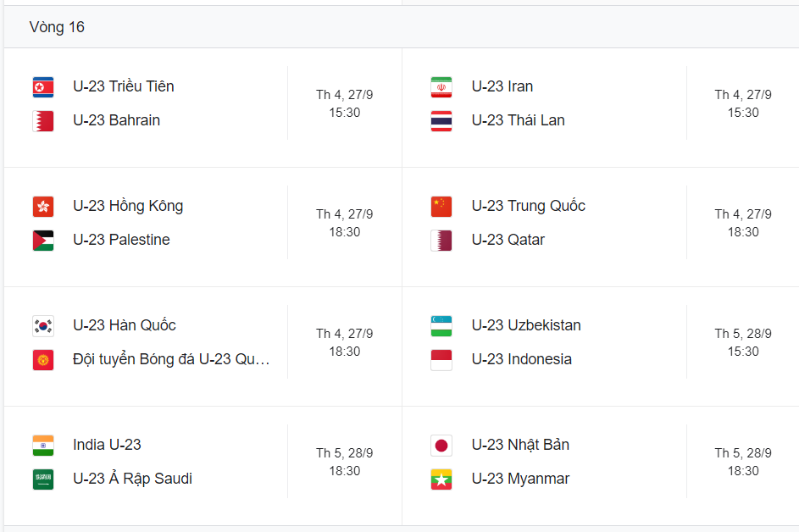The height and width of the screenshot is (532, 799).
Task: Click the South Korea flag icon
Action: (x=43, y=326)
